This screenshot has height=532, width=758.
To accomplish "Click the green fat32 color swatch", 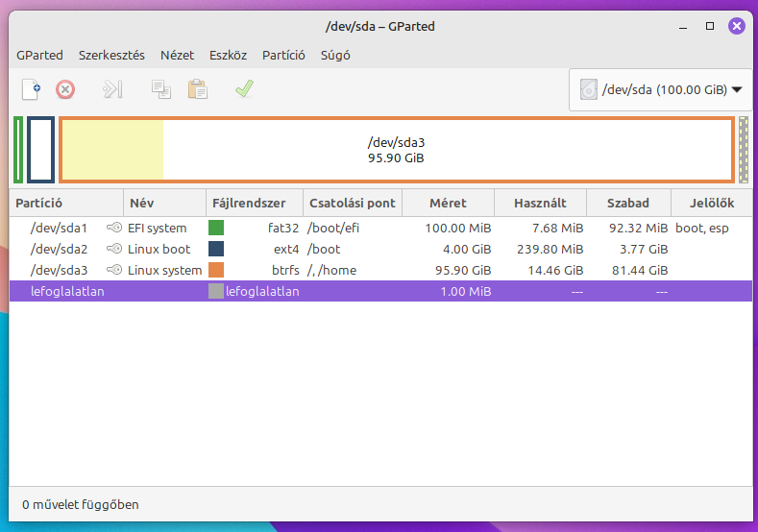I will (x=216, y=228).
